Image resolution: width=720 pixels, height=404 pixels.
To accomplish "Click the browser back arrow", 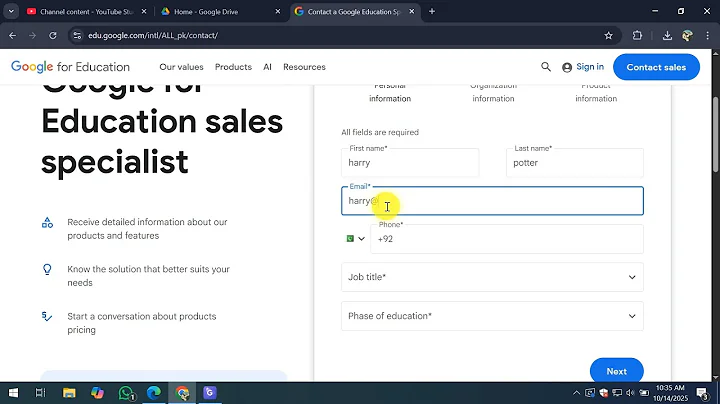I will click(12, 35).
